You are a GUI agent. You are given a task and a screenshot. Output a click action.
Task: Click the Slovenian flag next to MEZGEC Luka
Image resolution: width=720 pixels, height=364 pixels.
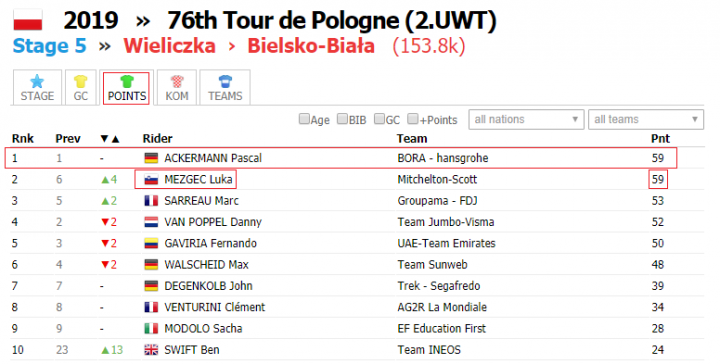(x=151, y=179)
